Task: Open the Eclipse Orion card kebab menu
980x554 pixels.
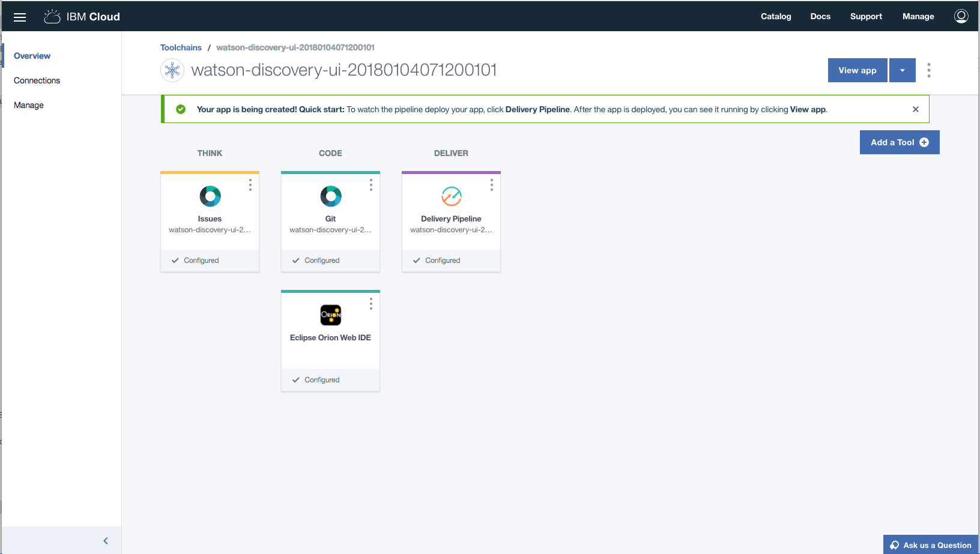Action: tap(371, 304)
